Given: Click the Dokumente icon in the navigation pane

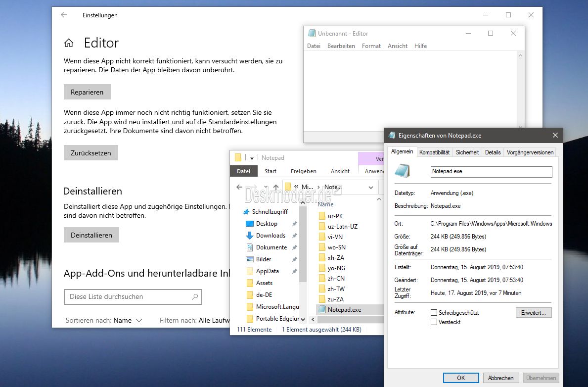Looking at the screenshot, I should (250, 247).
